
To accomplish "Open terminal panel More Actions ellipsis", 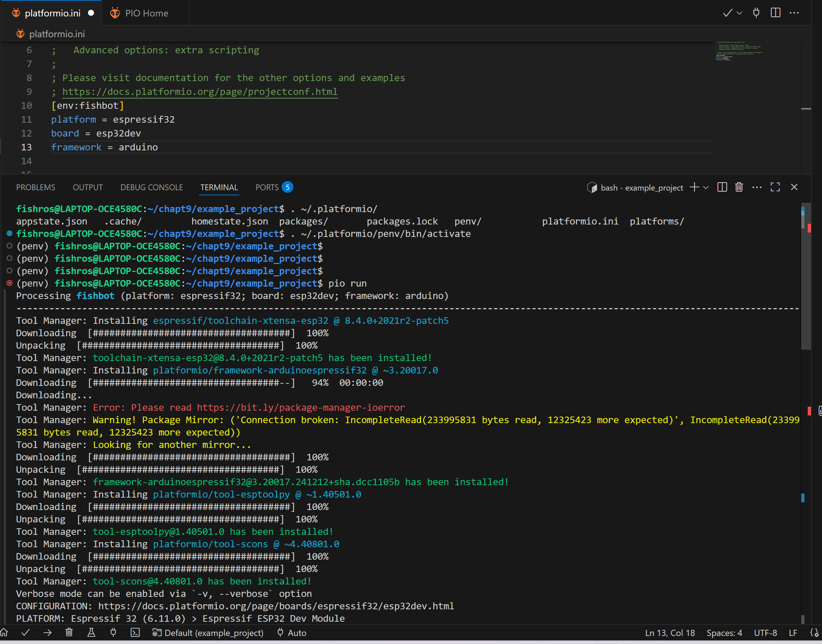I will point(757,187).
